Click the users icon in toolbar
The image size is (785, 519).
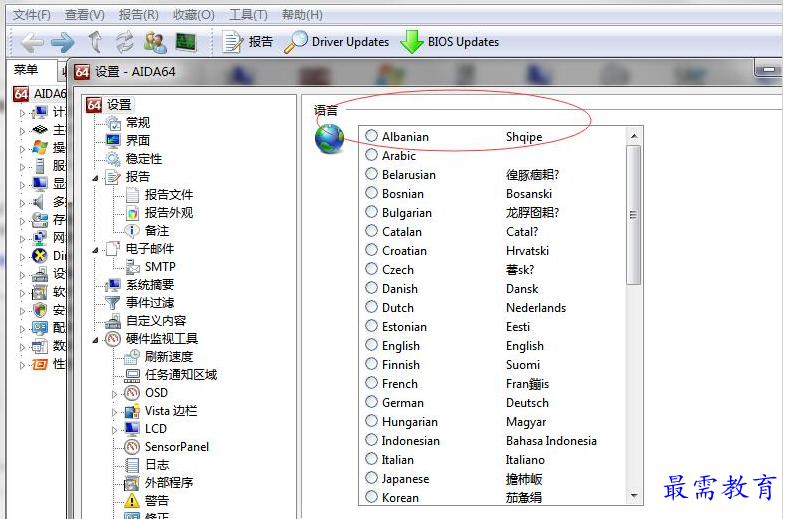pos(155,42)
